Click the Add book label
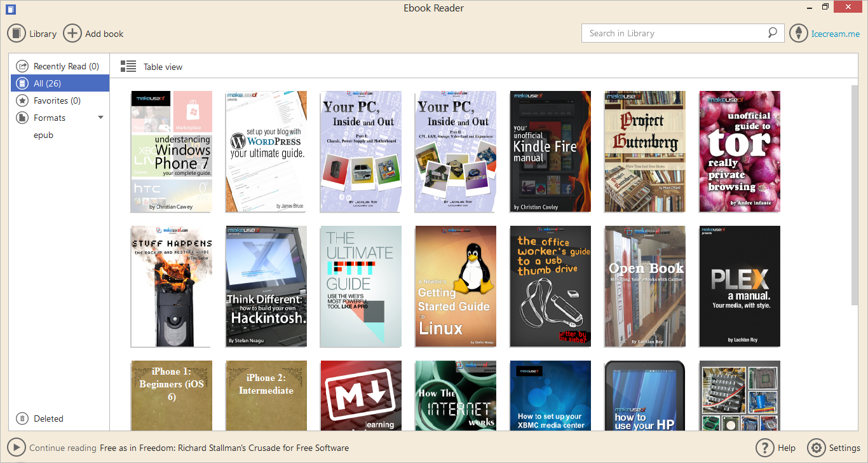The image size is (868, 463). click(104, 34)
